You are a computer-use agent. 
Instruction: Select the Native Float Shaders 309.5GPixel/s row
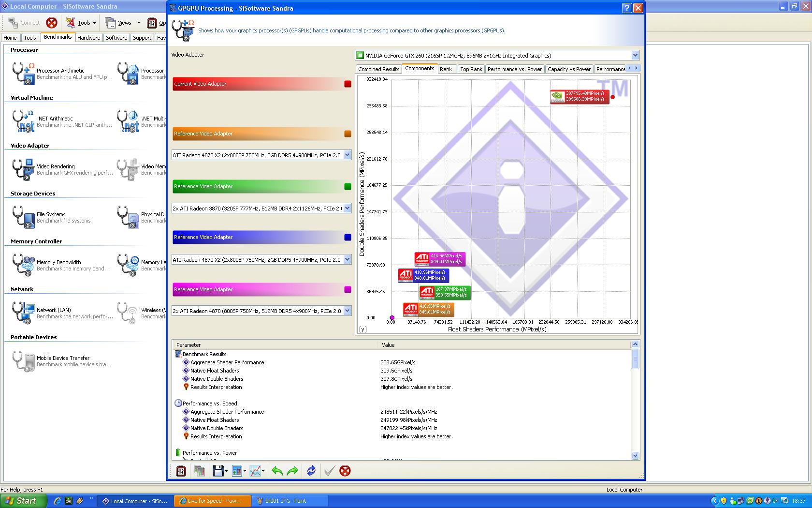point(402,371)
